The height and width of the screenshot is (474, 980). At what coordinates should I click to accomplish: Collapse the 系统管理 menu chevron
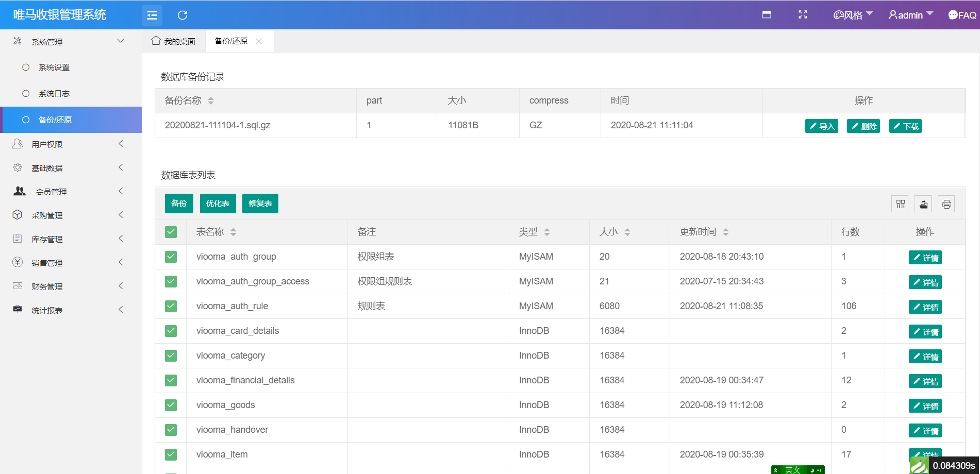(x=121, y=41)
